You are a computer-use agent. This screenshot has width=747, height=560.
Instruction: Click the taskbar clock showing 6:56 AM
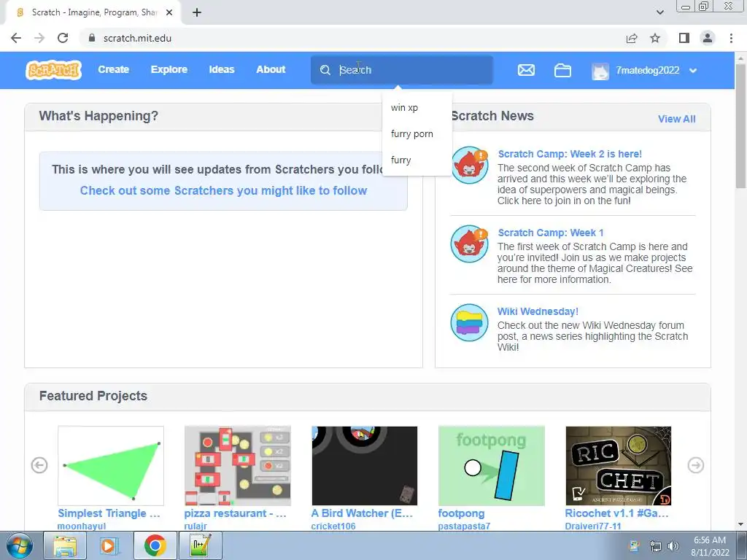710,546
